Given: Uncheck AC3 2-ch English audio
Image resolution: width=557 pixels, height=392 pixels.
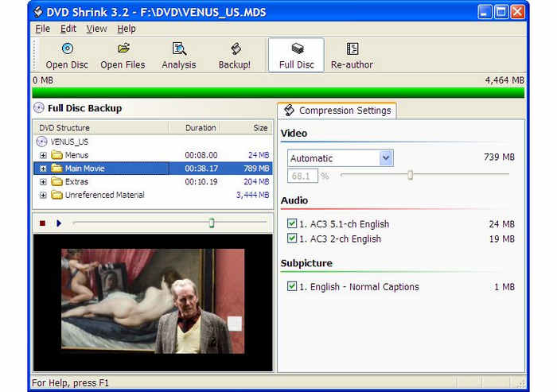Looking at the screenshot, I should (x=292, y=238).
